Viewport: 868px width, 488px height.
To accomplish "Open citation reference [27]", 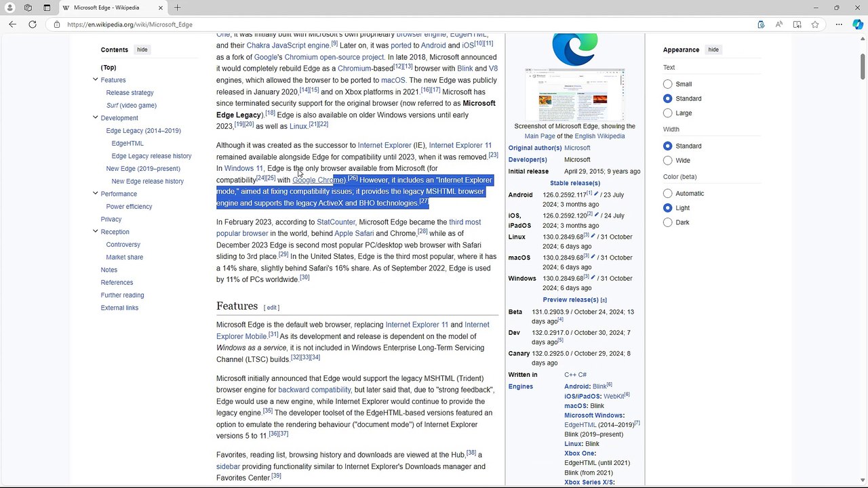I will tap(424, 201).
